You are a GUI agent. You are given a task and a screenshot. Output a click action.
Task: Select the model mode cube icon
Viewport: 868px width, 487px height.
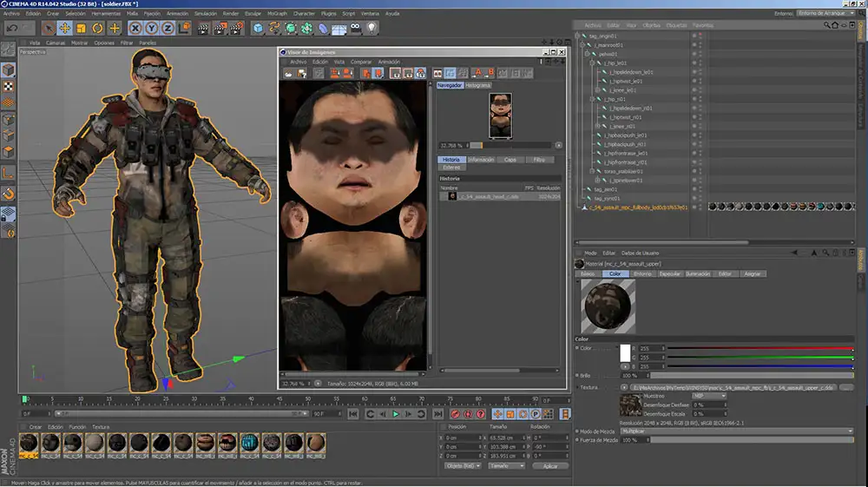(x=9, y=69)
